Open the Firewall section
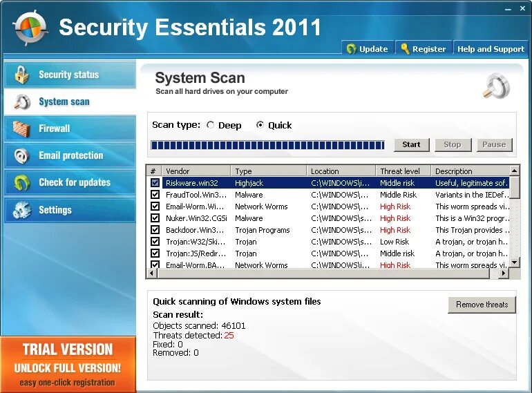This screenshot has height=393, width=532. [70, 128]
